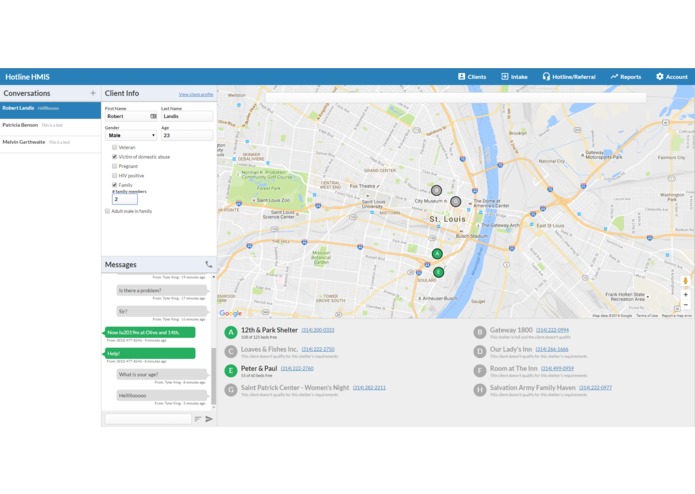Select Robert Landis conversation
The width and height of the screenshot is (695, 494).
coord(51,109)
